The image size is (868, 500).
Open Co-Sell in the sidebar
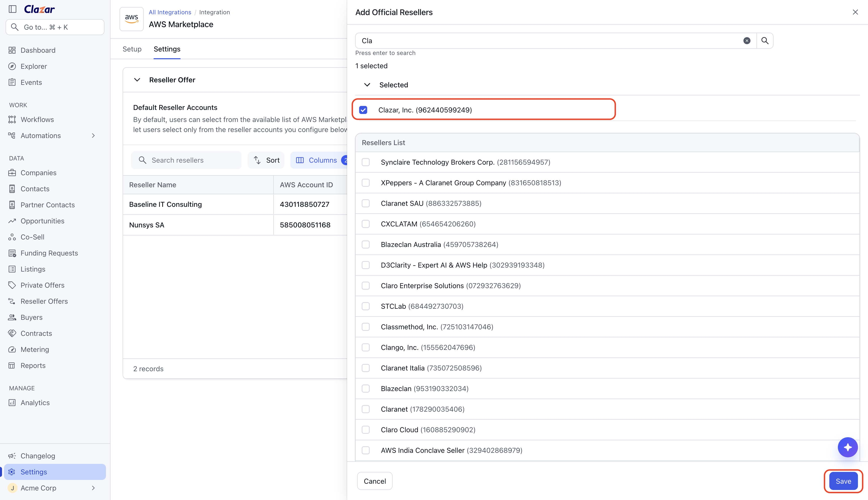[x=32, y=237]
